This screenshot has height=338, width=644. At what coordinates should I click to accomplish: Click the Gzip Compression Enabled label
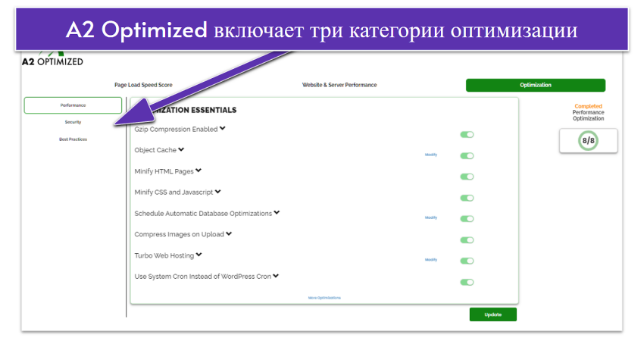point(176,130)
